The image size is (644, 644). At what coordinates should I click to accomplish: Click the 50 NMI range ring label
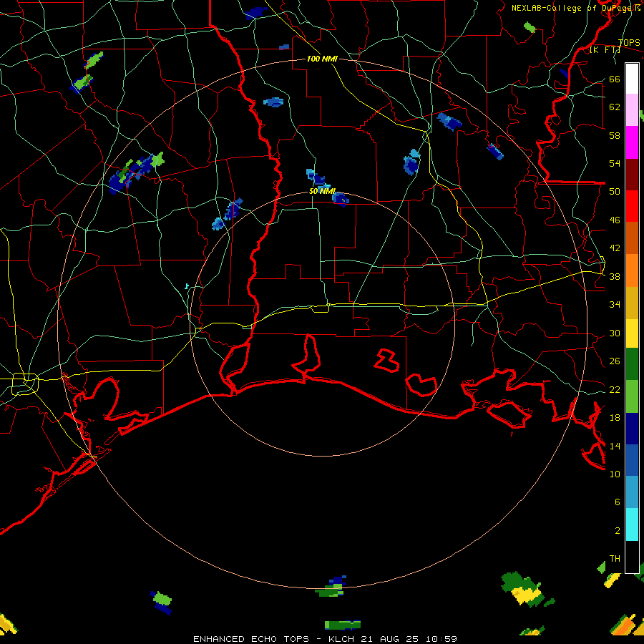coord(323,191)
